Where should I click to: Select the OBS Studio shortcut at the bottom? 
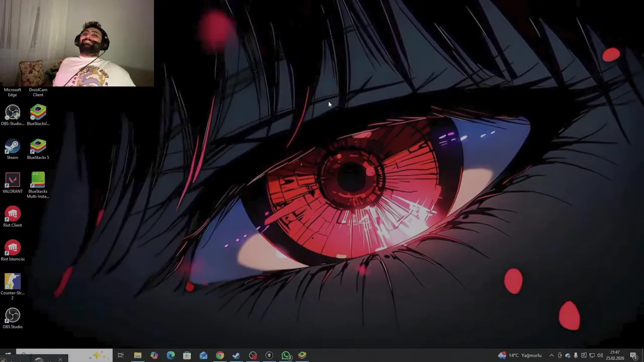pos(13,318)
